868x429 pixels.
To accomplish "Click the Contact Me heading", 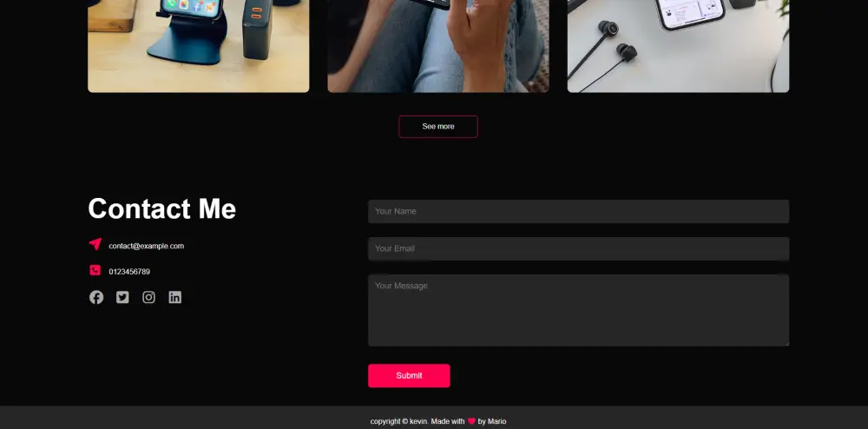I will [x=162, y=208].
